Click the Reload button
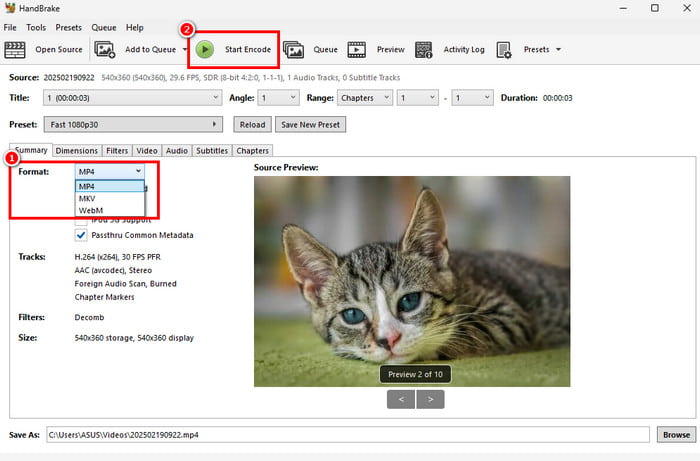Image resolution: width=700 pixels, height=461 pixels. click(252, 125)
